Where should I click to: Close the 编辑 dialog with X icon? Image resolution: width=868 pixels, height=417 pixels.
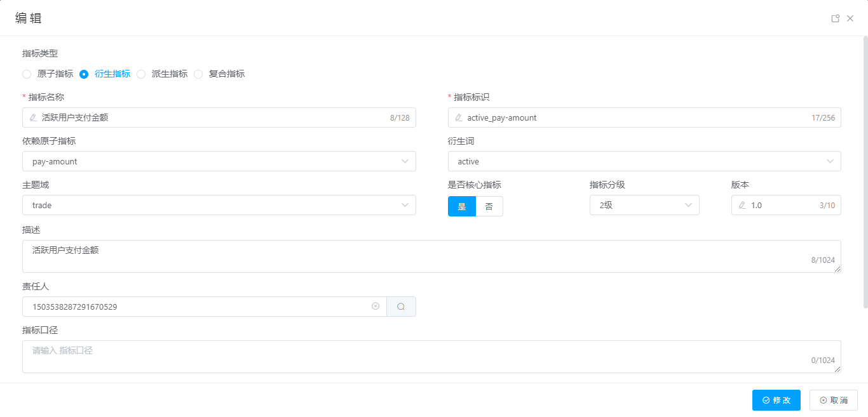coord(850,18)
